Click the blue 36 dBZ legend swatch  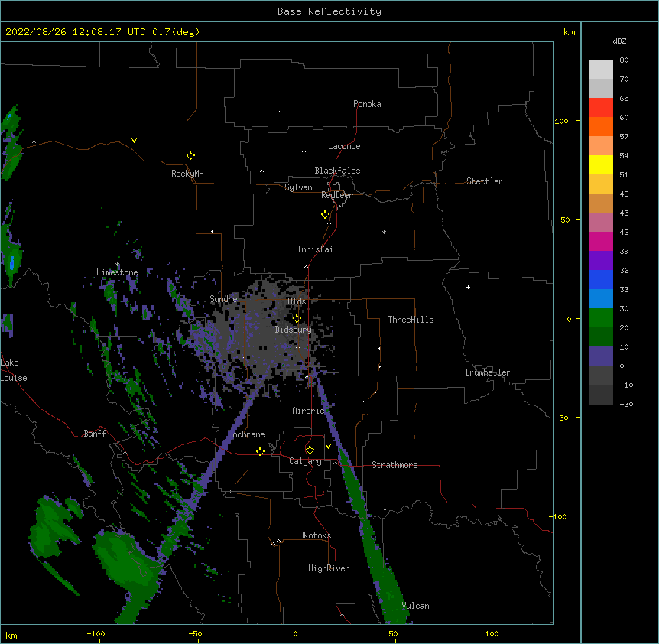click(x=601, y=279)
